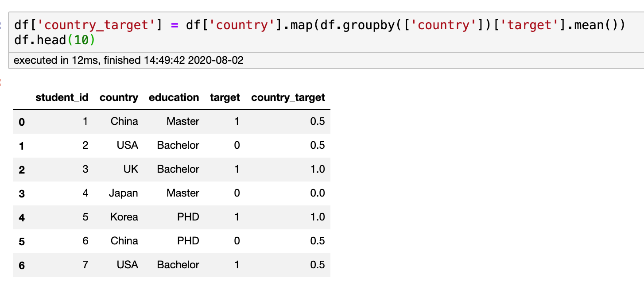
Task: Select the 0.0 value in country_target column
Action: pyautogui.click(x=318, y=193)
